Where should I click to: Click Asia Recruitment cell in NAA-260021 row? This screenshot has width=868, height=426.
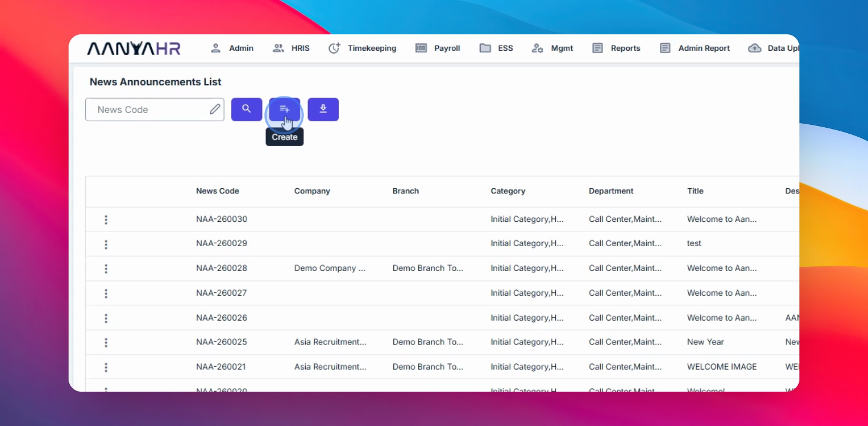[331, 367]
